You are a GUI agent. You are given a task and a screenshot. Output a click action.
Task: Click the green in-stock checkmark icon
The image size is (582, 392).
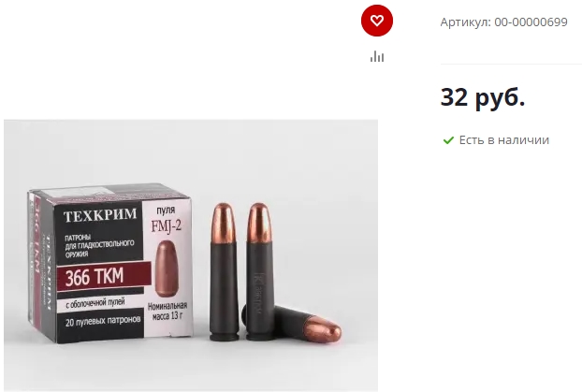[x=448, y=140]
